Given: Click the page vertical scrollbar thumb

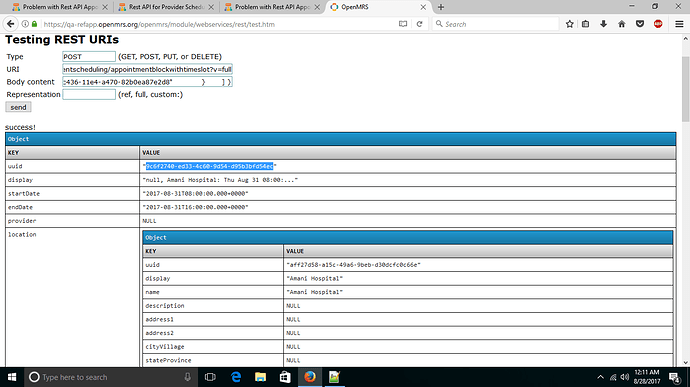Looking at the screenshot, I should (x=686, y=88).
